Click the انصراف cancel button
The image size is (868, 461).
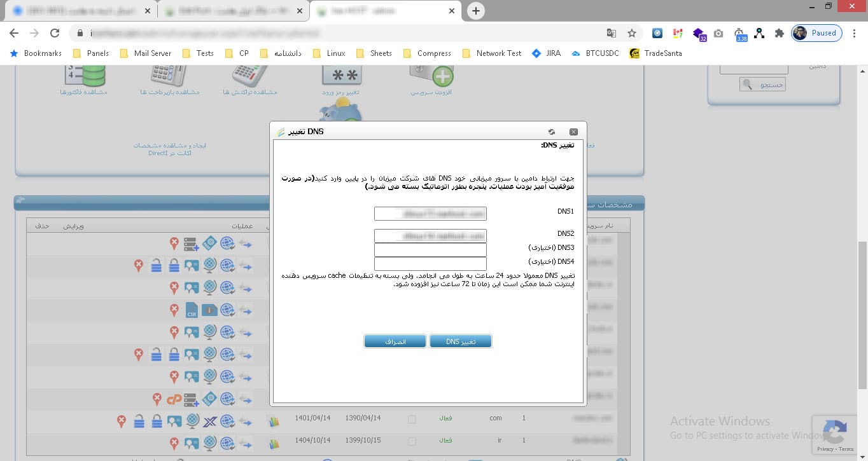pyautogui.click(x=395, y=341)
